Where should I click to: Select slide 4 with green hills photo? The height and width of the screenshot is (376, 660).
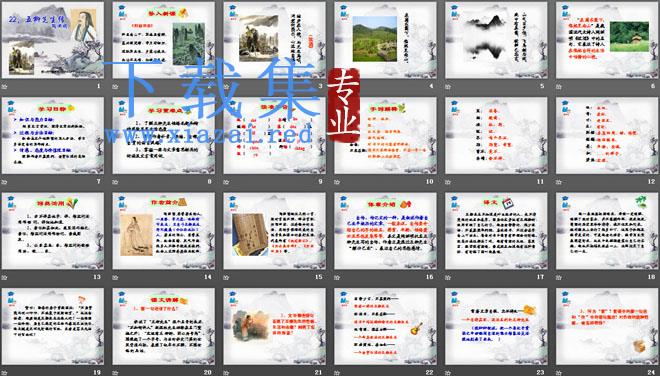point(385,40)
